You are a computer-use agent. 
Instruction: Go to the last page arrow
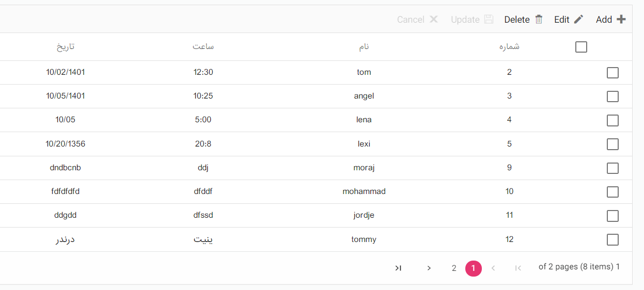tap(398, 268)
